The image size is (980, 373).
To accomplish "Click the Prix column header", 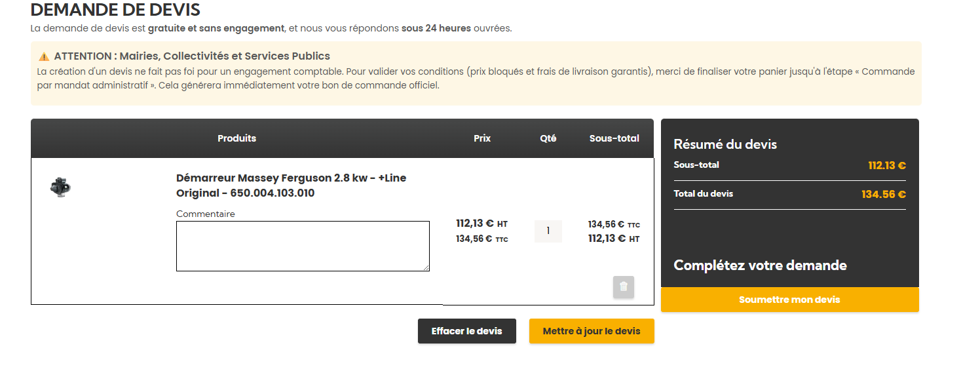I will (x=482, y=138).
